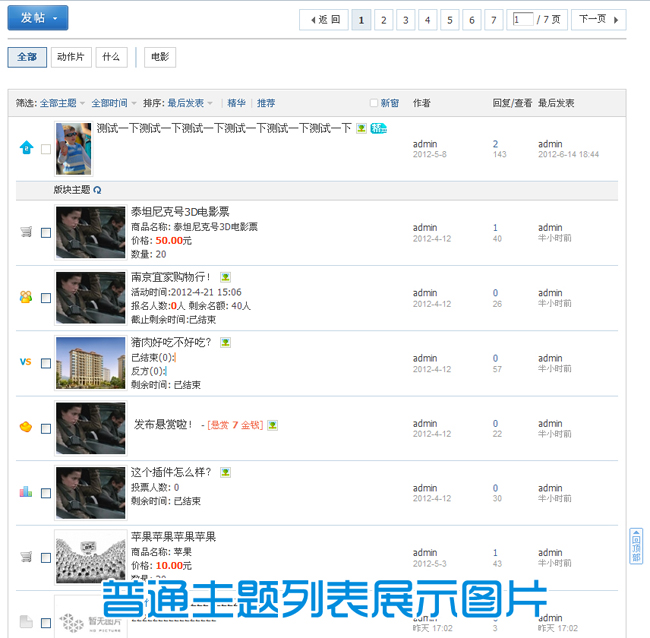This screenshot has height=638, width=650.
Task: Click the 下一页 next page button
Action: [x=600, y=19]
